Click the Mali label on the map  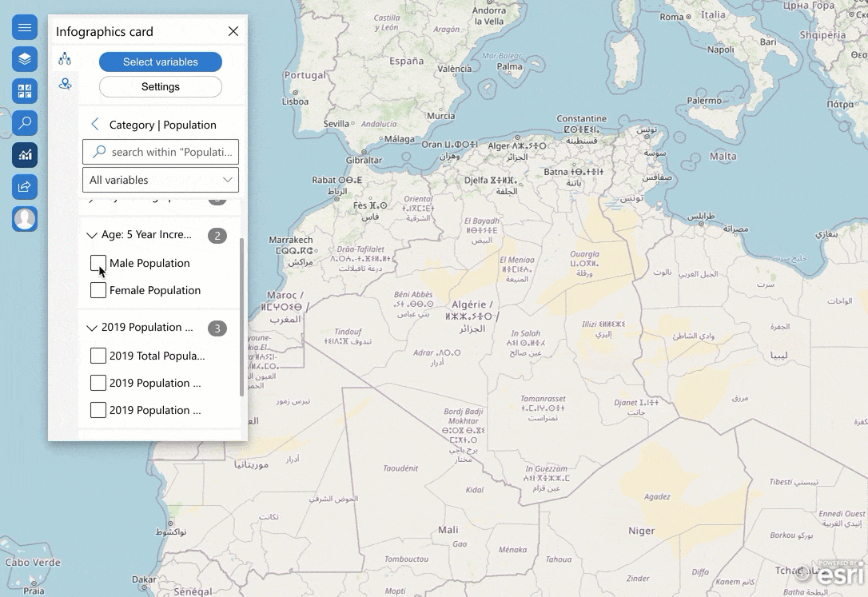(448, 530)
